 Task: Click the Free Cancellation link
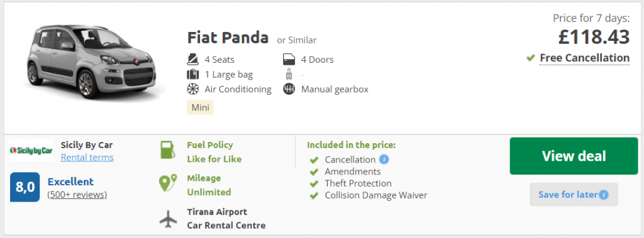(x=584, y=58)
